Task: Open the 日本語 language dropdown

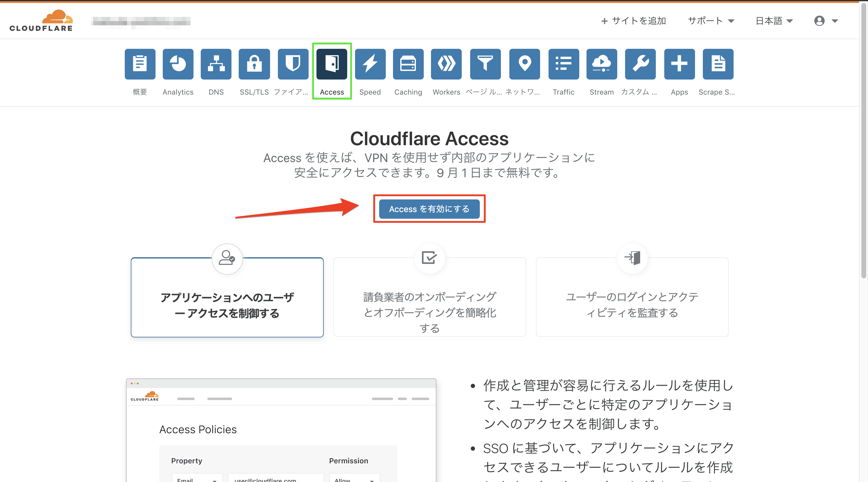Action: tap(774, 21)
